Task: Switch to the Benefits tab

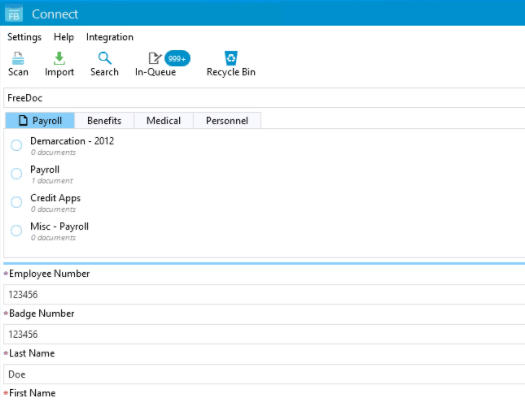Action: pos(104,121)
